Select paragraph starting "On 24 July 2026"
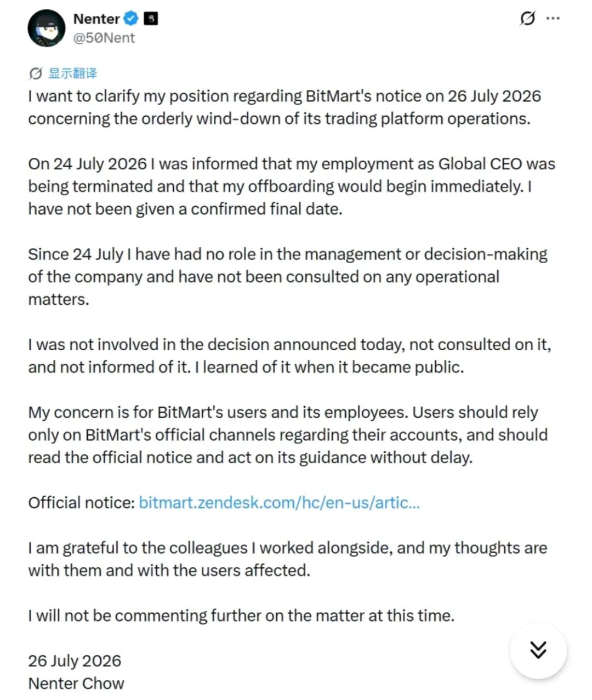592x700 pixels. [x=292, y=186]
